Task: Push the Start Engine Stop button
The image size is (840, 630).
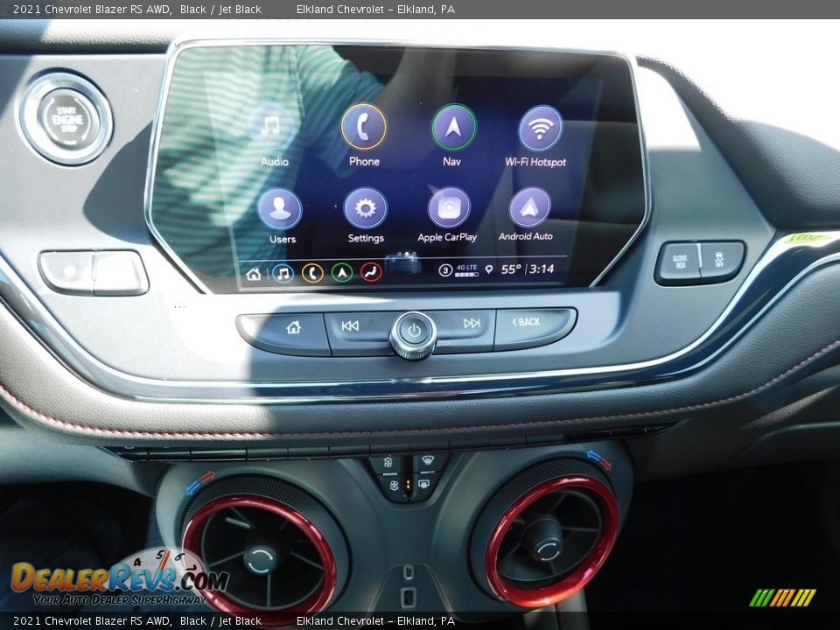Action: click(67, 119)
